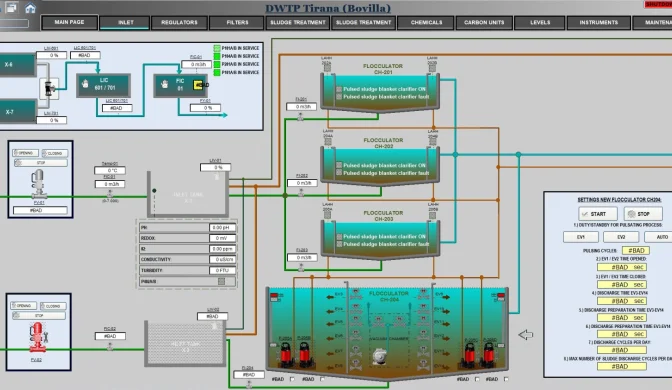Toggle the last #BAD checkbox under CH-204
The width and height of the screenshot is (672, 390).
coord(506,379)
